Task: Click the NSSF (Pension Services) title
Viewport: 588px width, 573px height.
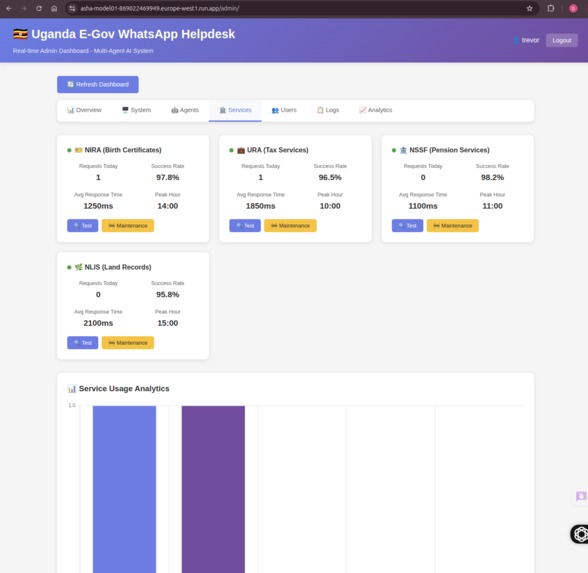Action: [x=449, y=150]
